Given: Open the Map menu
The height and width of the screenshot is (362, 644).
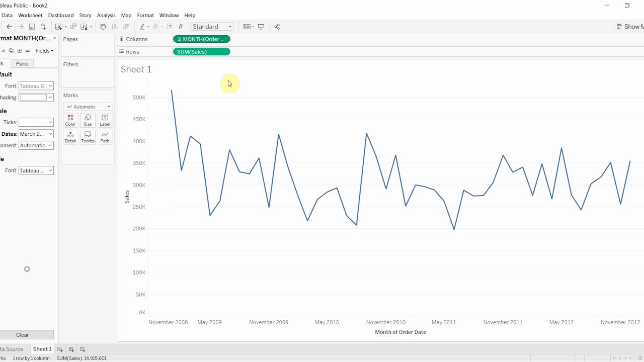Looking at the screenshot, I should tap(126, 15).
